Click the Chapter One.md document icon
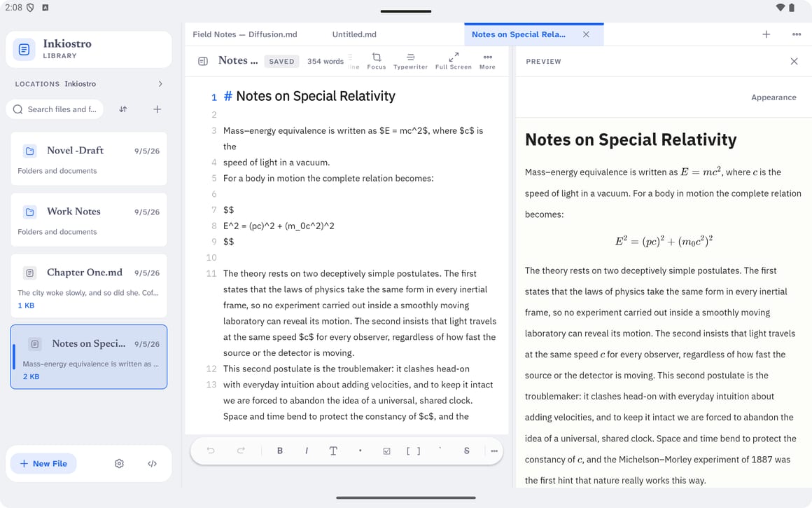Image resolution: width=812 pixels, height=508 pixels. point(29,273)
